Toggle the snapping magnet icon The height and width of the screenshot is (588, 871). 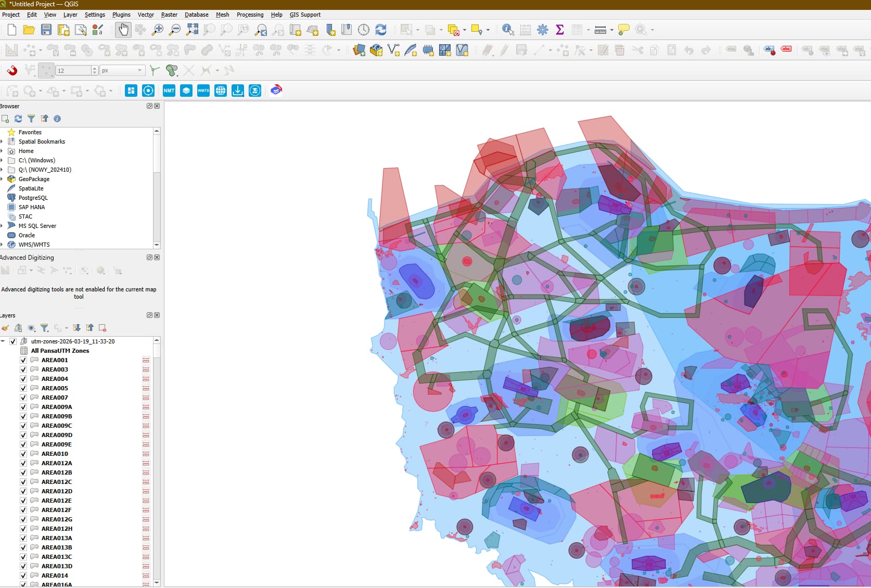pyautogui.click(x=11, y=70)
